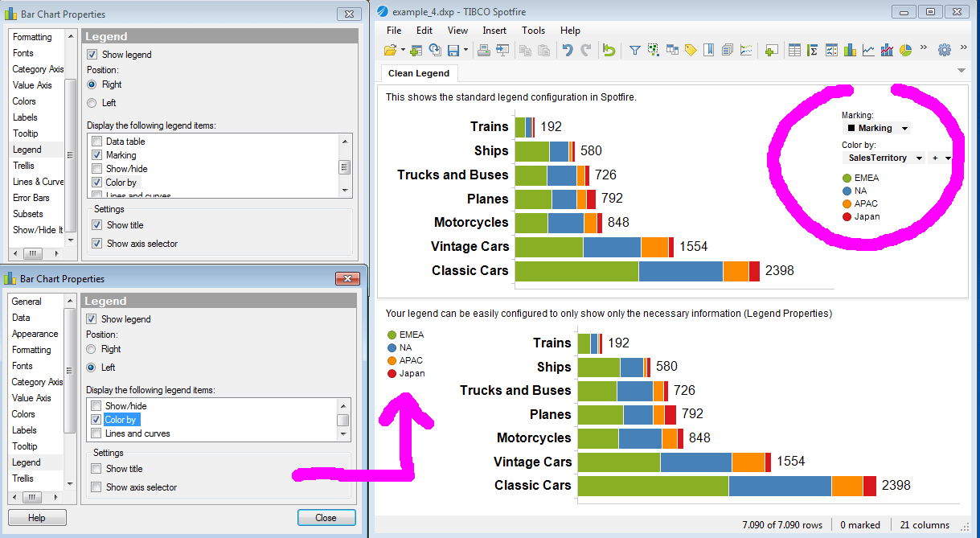Screen dimensions: 980x538
Task: Click the gear settings icon in the toolbar
Action: point(945,50)
